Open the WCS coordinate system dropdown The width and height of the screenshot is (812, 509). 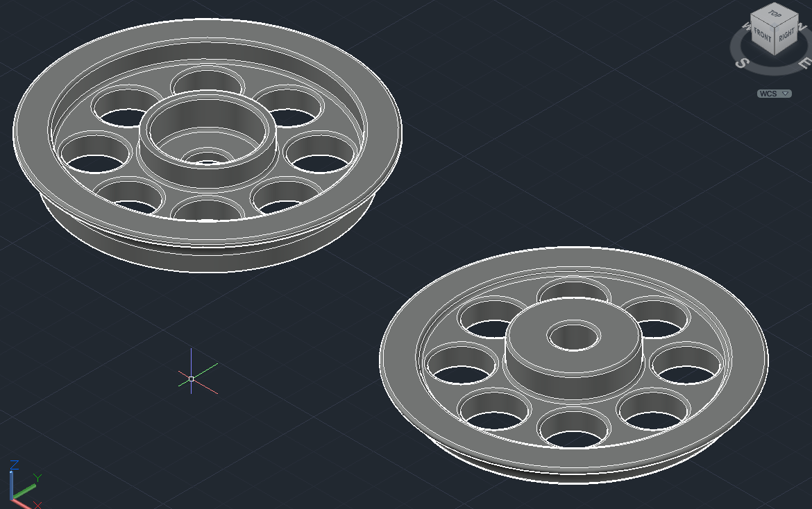click(775, 94)
